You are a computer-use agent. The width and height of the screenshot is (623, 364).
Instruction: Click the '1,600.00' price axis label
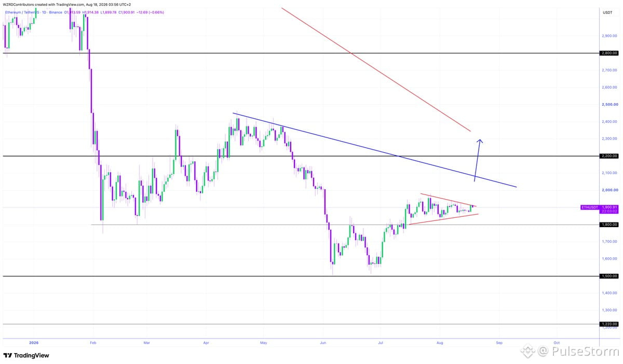pyautogui.click(x=609, y=259)
